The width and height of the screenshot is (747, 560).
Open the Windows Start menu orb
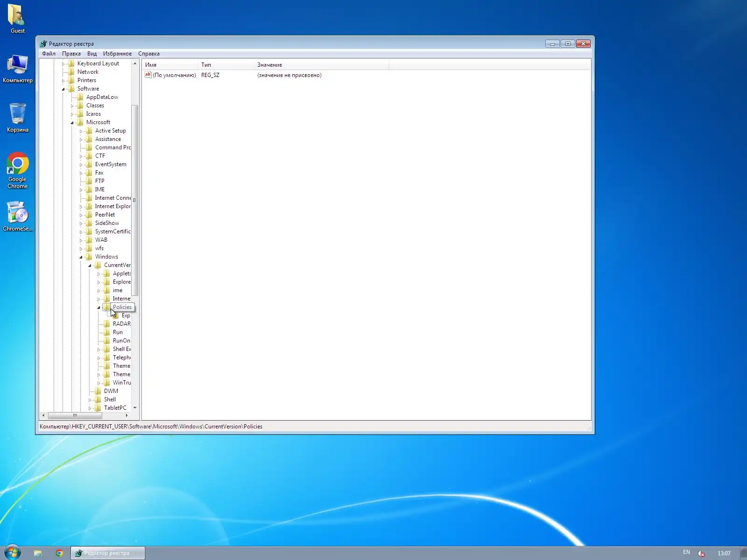coord(13,553)
